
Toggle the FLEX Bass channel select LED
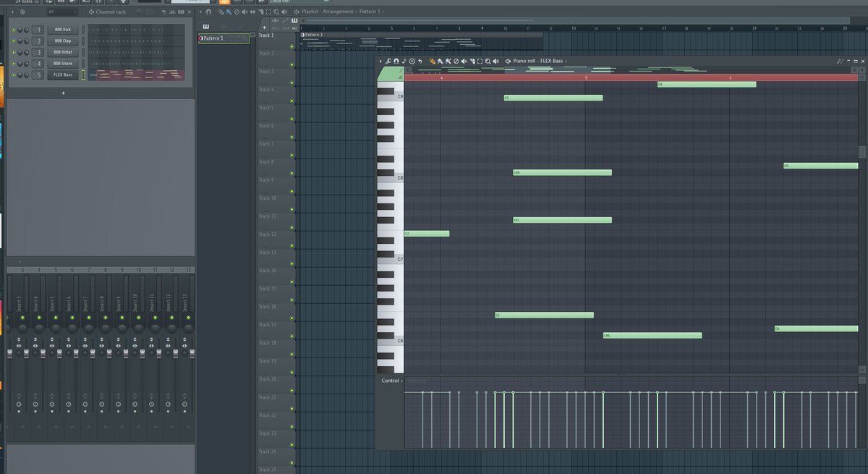coord(83,75)
